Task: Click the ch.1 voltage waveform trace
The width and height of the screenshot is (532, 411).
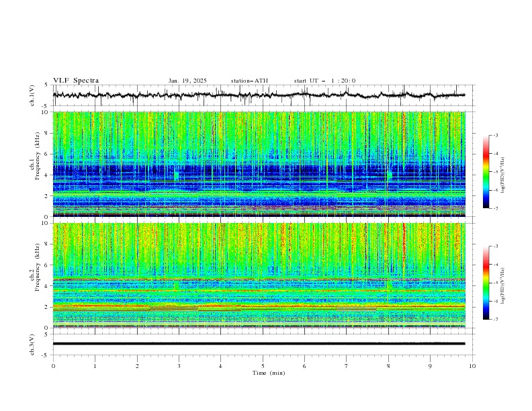Action: coord(259,95)
